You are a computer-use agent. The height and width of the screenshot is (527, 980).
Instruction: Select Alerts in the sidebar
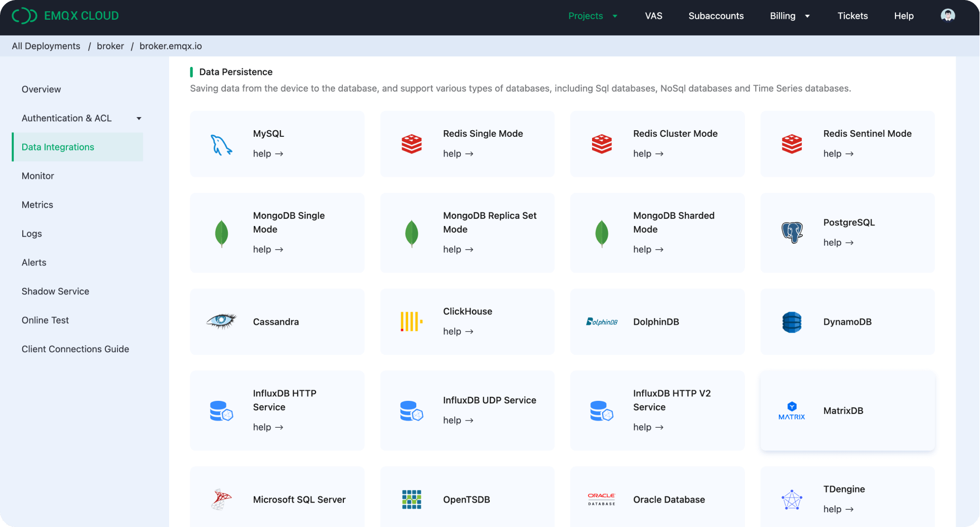33,262
